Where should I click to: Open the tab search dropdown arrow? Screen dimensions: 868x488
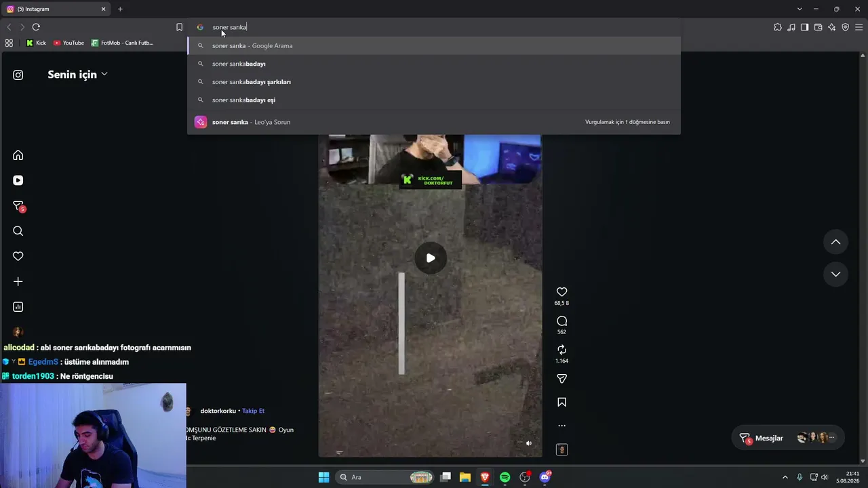(800, 9)
